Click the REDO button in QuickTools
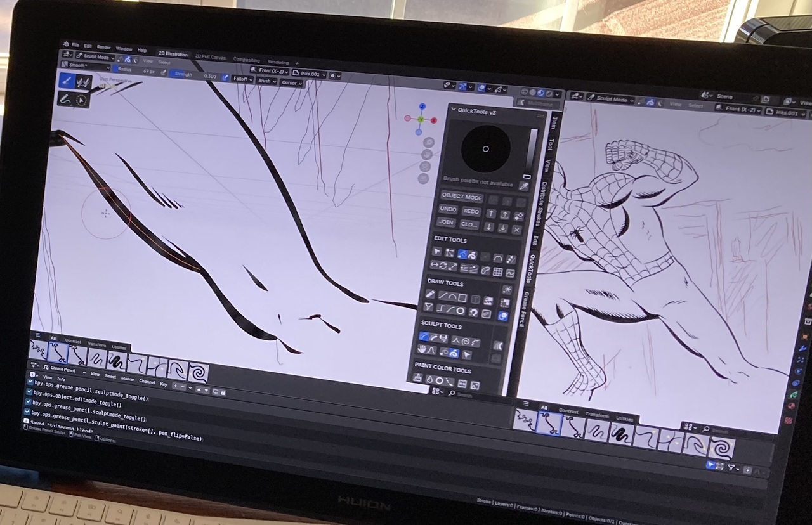812x525 pixels. coord(471,211)
